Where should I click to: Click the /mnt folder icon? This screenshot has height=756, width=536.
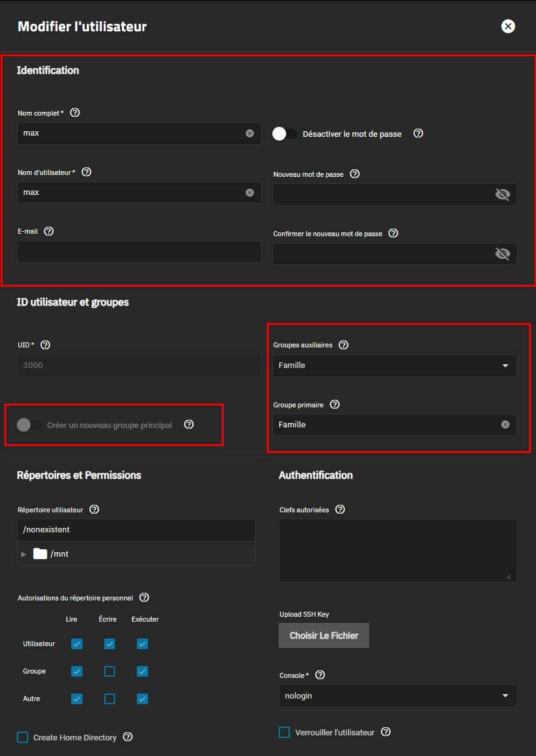[40, 554]
